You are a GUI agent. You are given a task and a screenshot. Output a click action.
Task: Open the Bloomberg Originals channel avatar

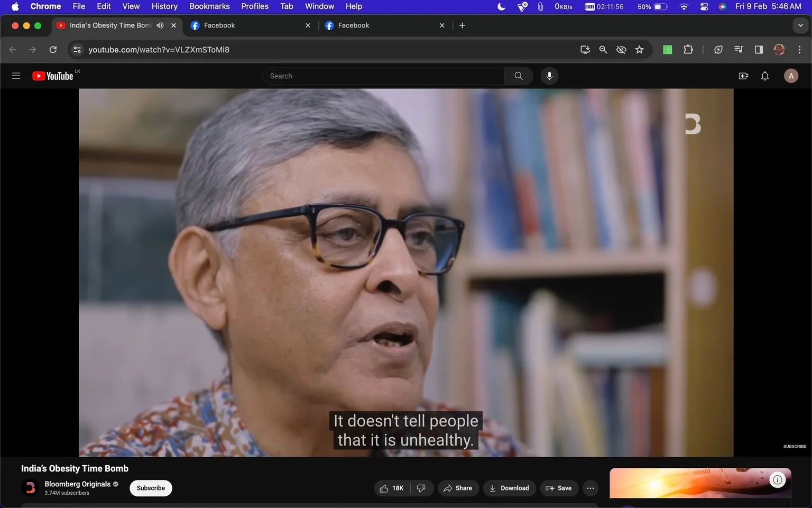pos(30,488)
